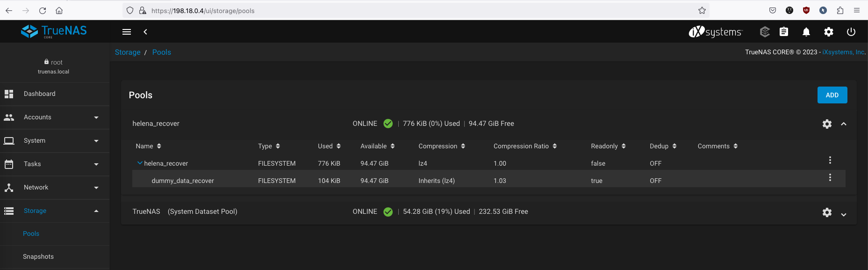Bookmark page with the star icon

point(702,10)
